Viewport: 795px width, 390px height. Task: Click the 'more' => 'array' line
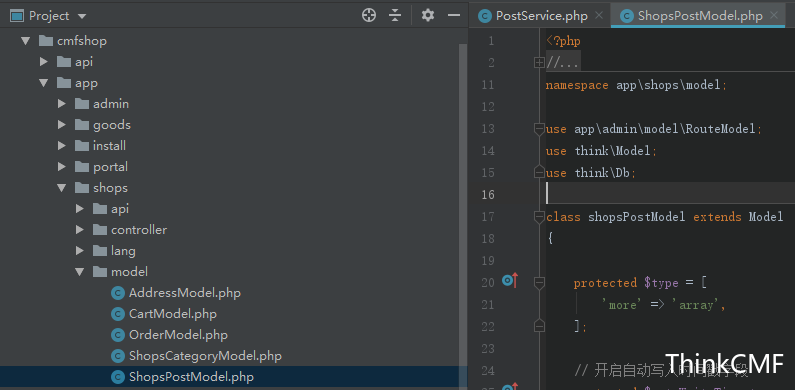pos(664,305)
